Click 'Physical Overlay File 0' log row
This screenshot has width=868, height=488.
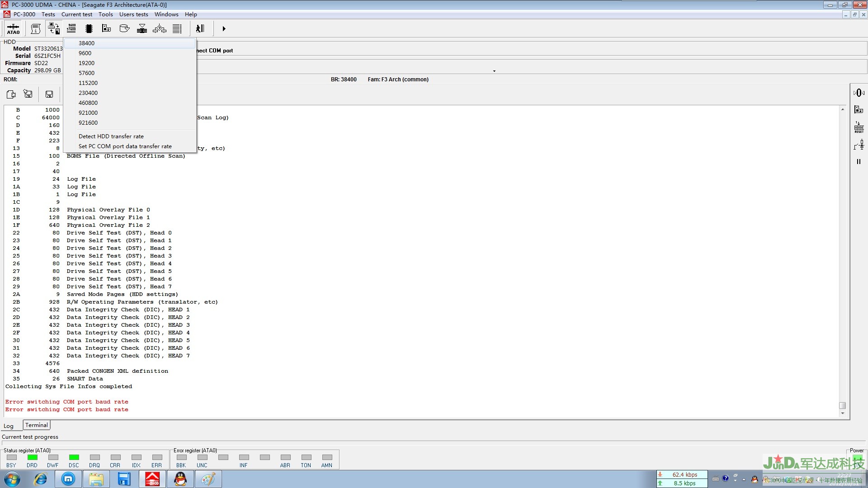click(x=108, y=210)
